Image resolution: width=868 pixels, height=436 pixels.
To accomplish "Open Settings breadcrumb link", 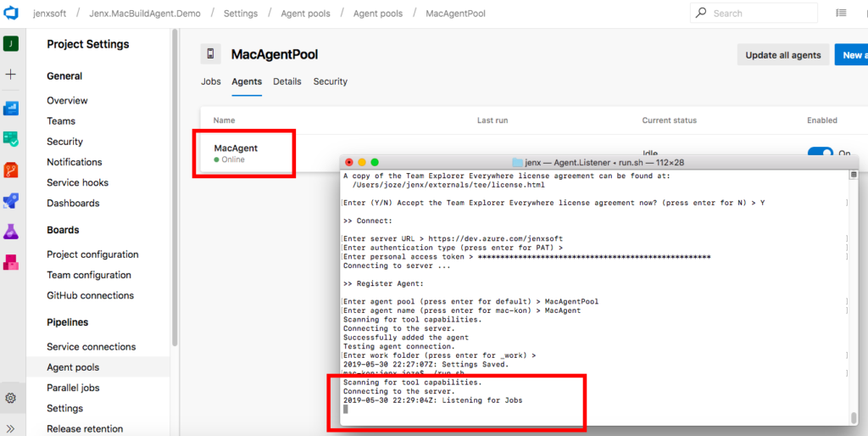I will pos(241,14).
